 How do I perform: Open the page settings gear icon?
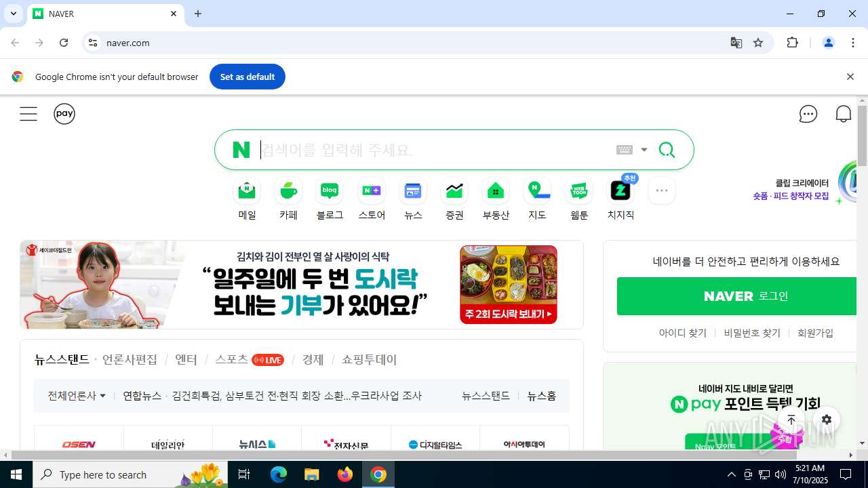point(826,420)
